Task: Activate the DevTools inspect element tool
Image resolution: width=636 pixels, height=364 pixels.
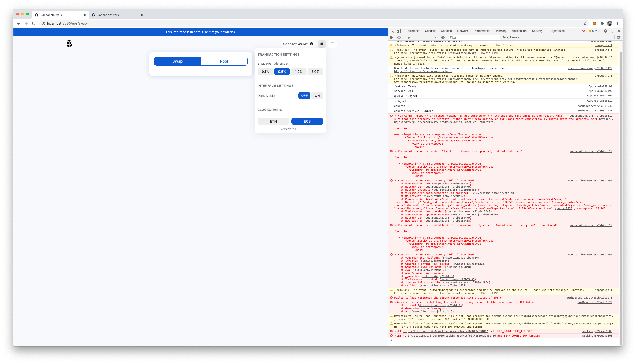Action: click(x=392, y=31)
